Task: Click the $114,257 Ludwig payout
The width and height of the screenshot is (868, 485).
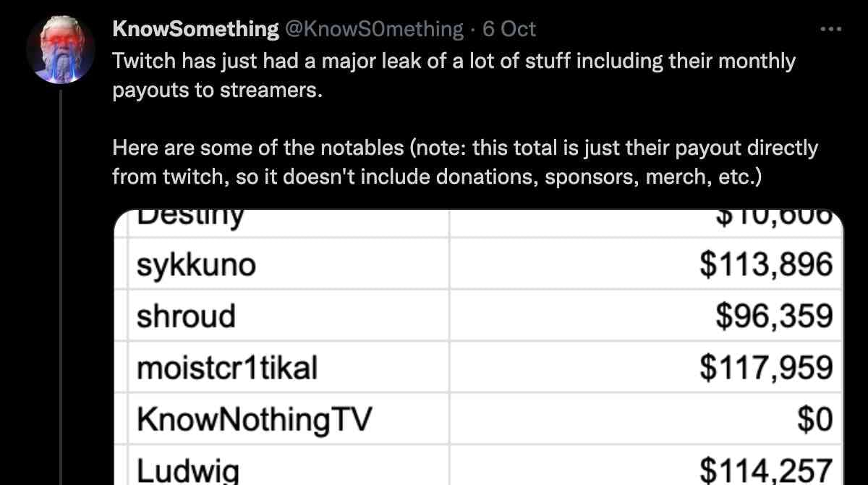Action: (x=766, y=470)
